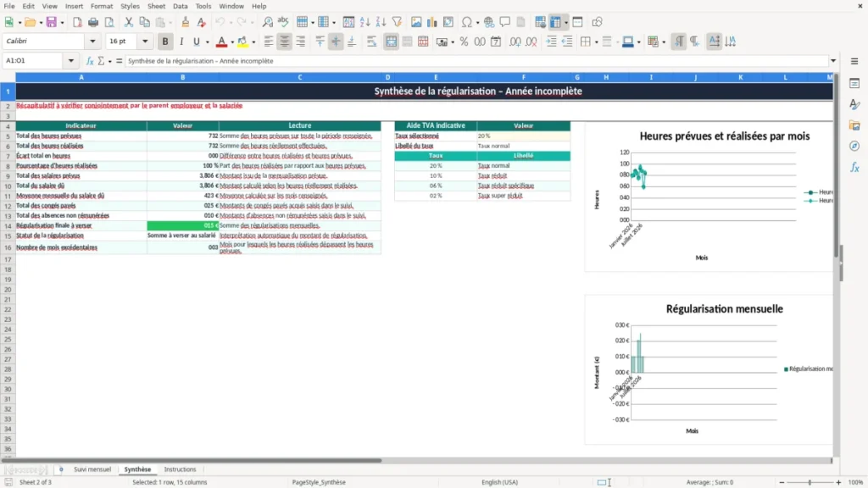
Task: Cut the selection with the scissors icon
Action: point(129,22)
